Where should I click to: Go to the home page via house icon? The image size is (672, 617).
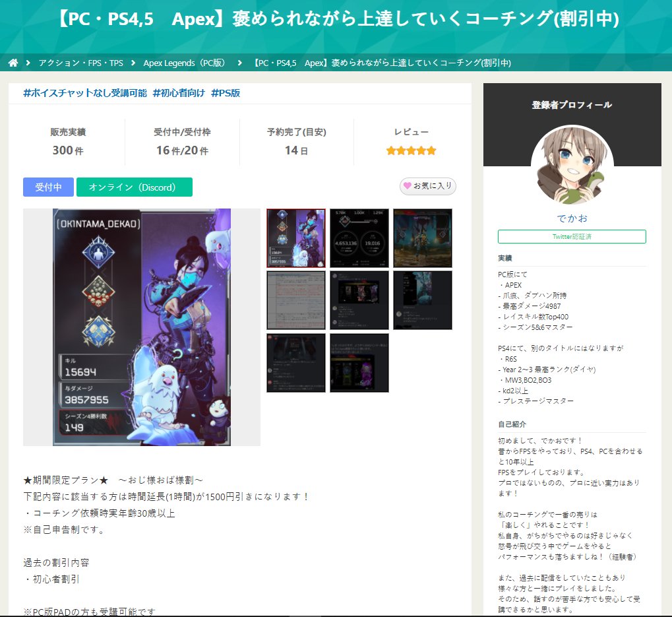13,63
